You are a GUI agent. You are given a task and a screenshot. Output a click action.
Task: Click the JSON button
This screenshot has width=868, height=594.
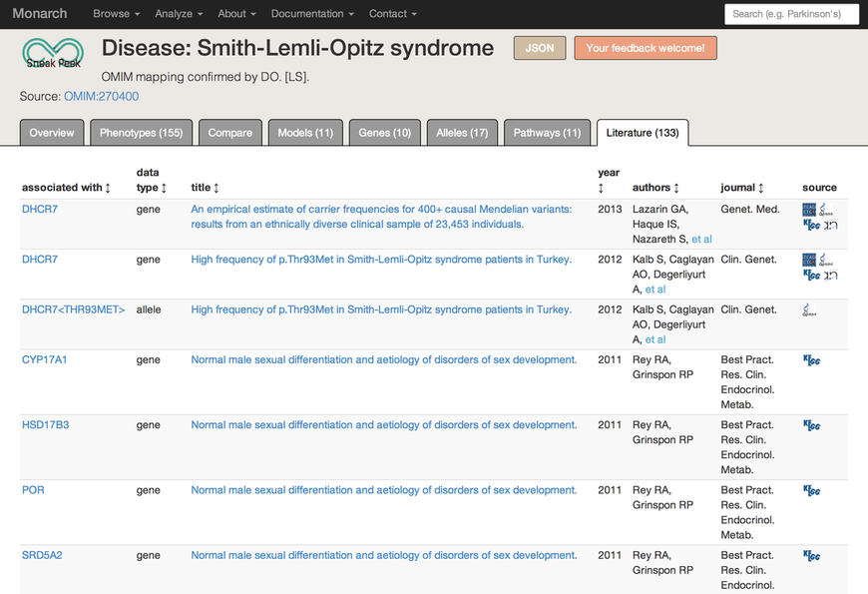pos(540,48)
